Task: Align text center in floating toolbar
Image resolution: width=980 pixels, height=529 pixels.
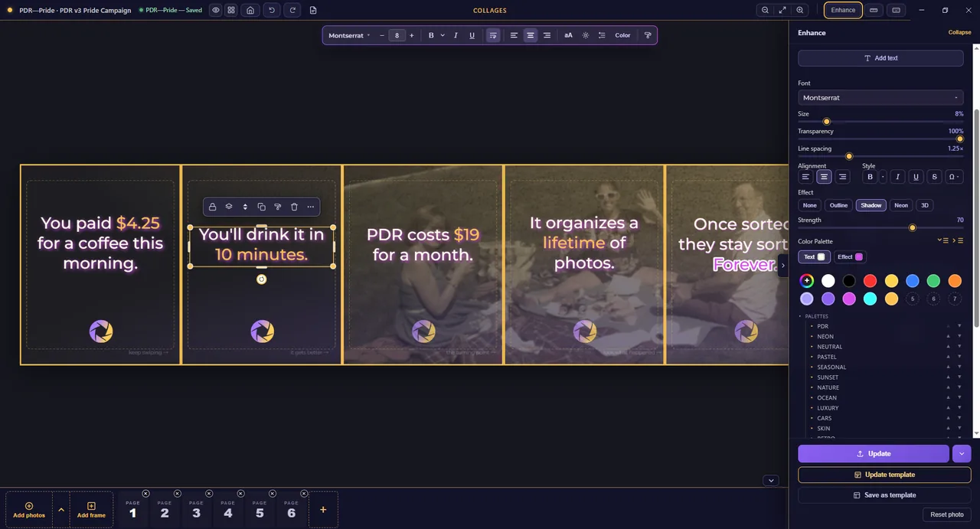Action: [530, 35]
